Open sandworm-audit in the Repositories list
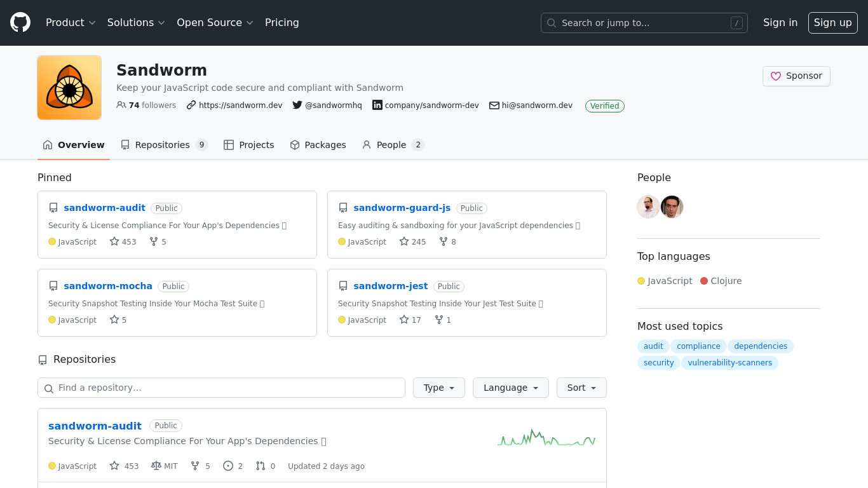 (x=95, y=426)
